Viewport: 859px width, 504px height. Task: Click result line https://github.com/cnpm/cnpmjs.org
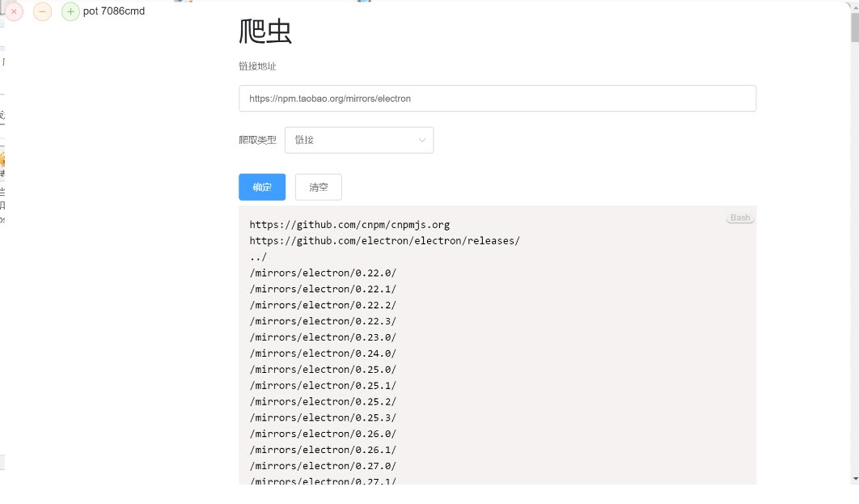point(349,225)
